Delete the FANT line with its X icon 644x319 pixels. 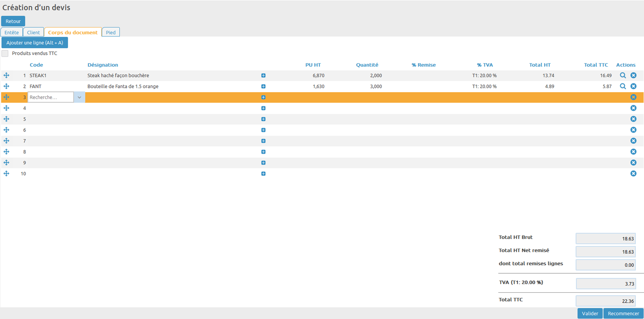click(633, 86)
